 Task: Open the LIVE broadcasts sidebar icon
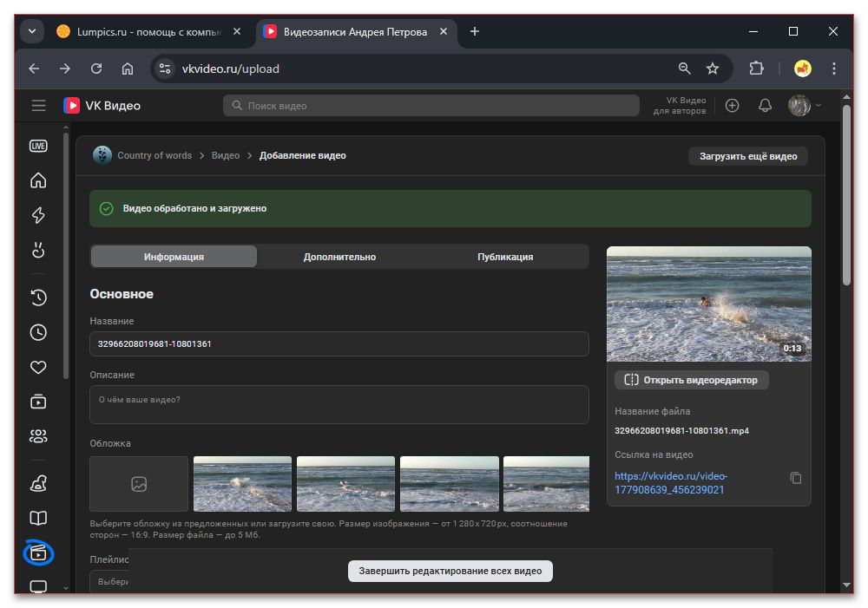[x=38, y=146]
